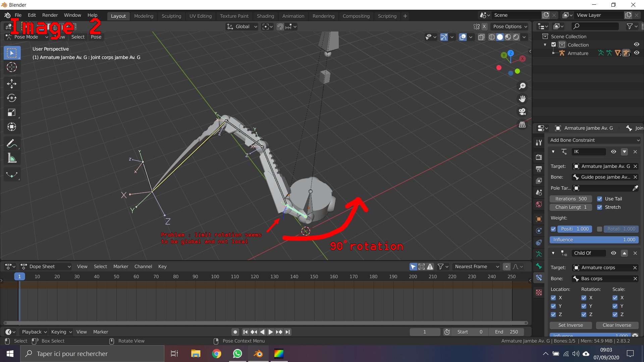Viewport: 644px width, 362px height.
Task: Disable the Stretch checkbox in the IK constraint
Action: coord(600,207)
